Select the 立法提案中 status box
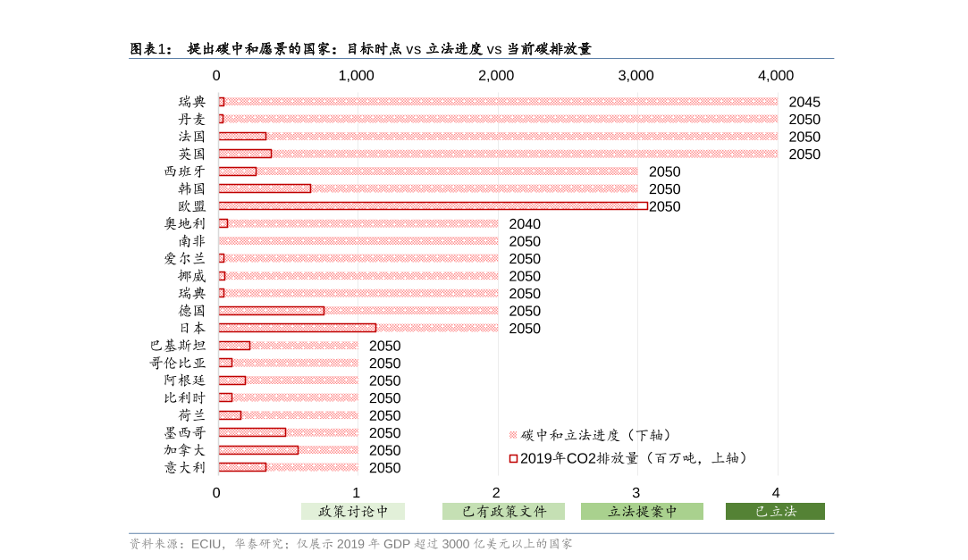This screenshot has width=968, height=560. [x=642, y=511]
